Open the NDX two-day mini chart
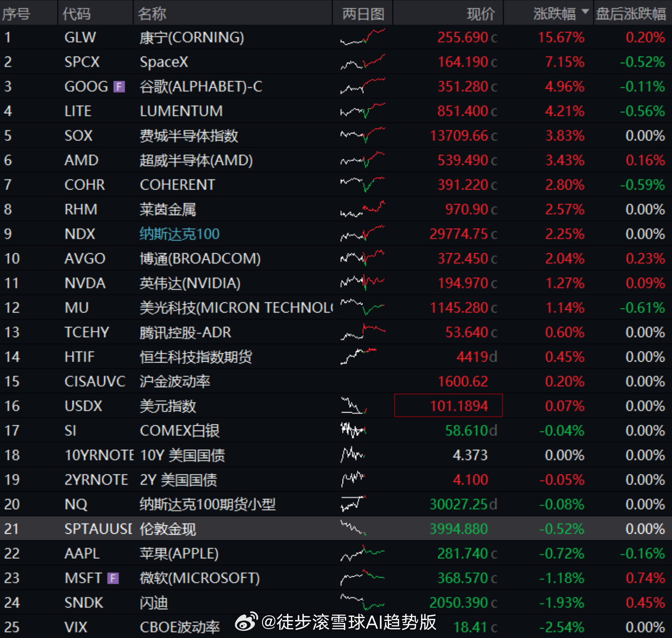 (362, 233)
